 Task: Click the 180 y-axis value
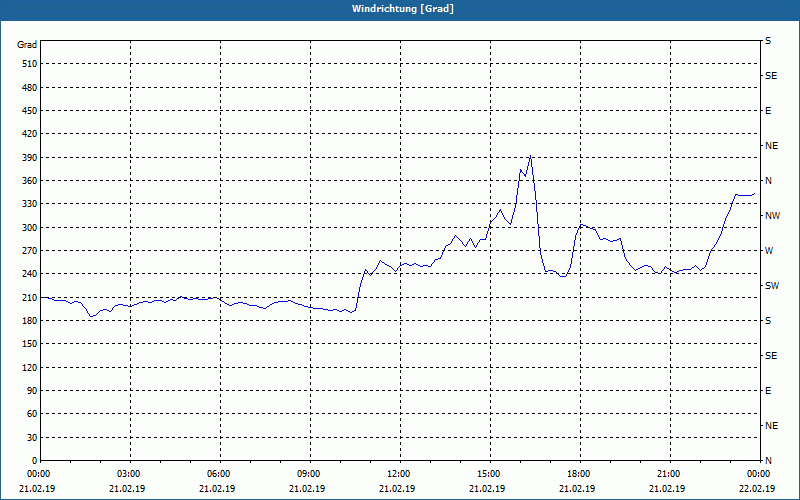click(x=30, y=320)
